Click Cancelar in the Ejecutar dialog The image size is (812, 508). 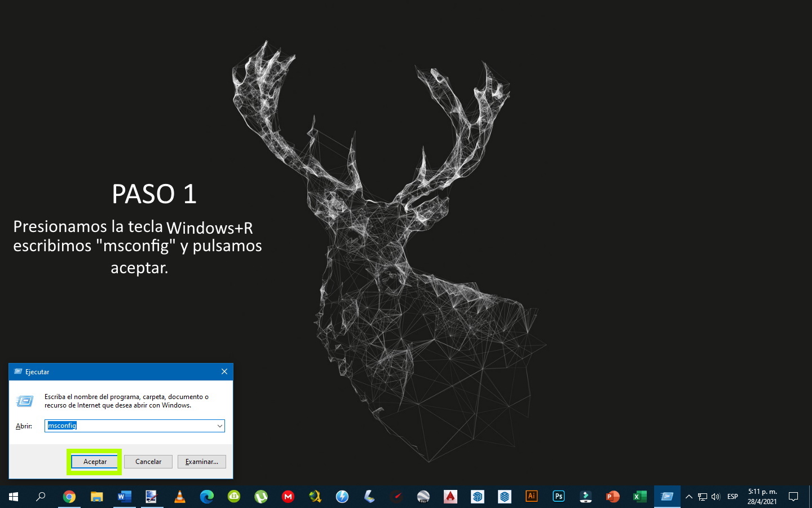point(148,462)
